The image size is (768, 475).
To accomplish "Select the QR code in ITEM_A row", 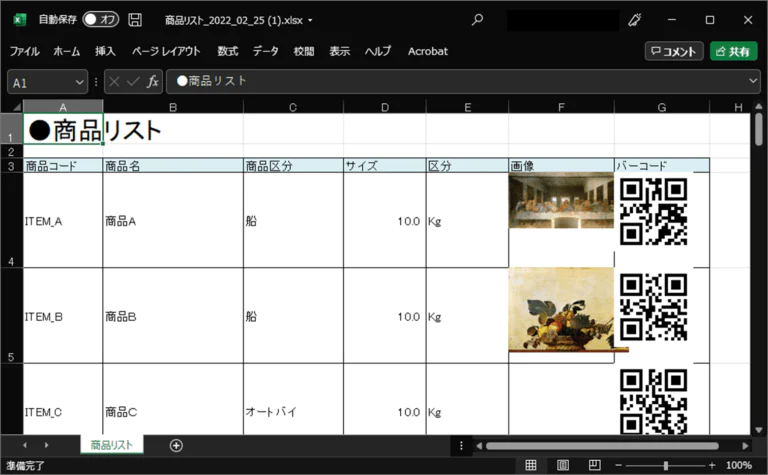I will point(653,212).
